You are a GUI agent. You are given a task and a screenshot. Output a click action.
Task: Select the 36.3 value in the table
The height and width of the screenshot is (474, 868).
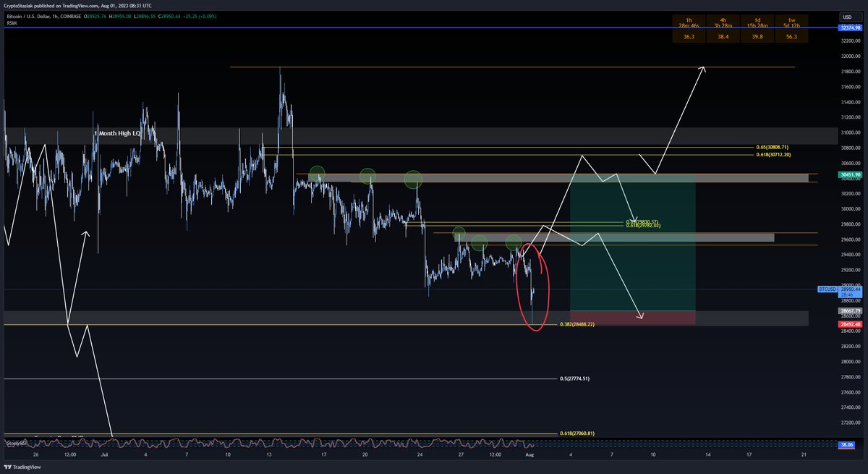pyautogui.click(x=688, y=36)
